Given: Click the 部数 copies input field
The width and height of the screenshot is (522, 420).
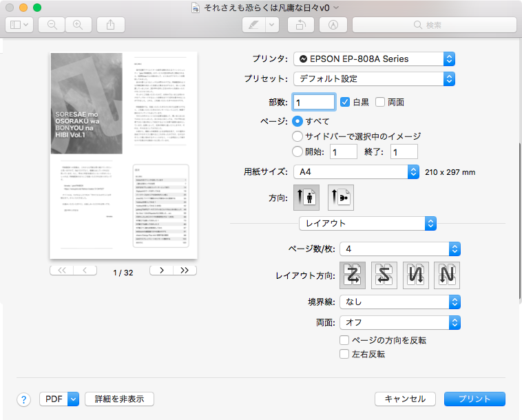Looking at the screenshot, I should point(313,102).
